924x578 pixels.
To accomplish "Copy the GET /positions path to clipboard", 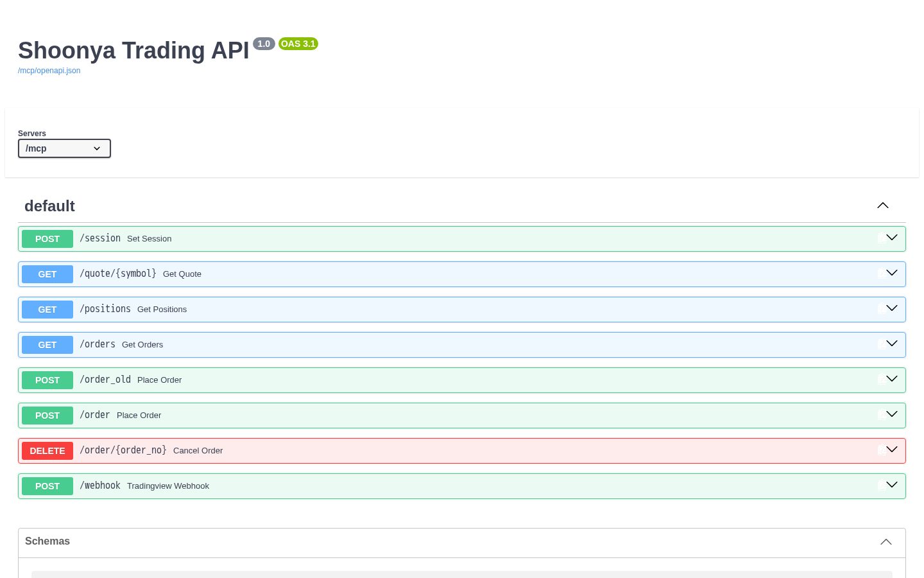I will pyautogui.click(x=882, y=309).
